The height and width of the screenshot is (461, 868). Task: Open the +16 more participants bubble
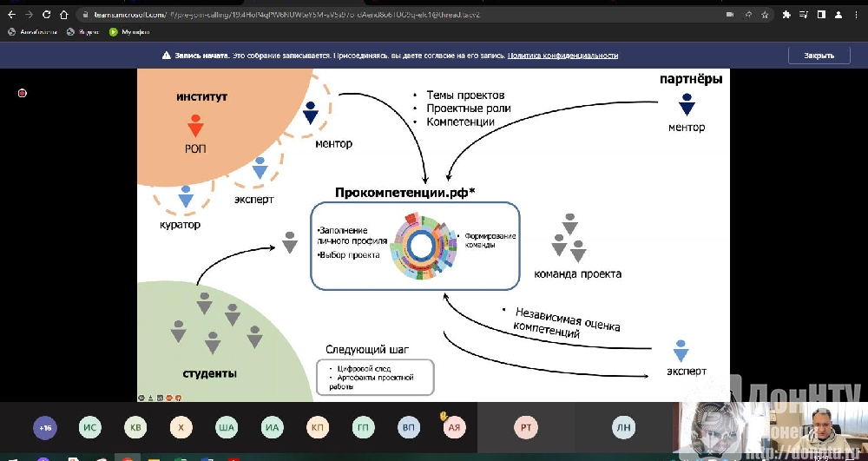point(45,428)
